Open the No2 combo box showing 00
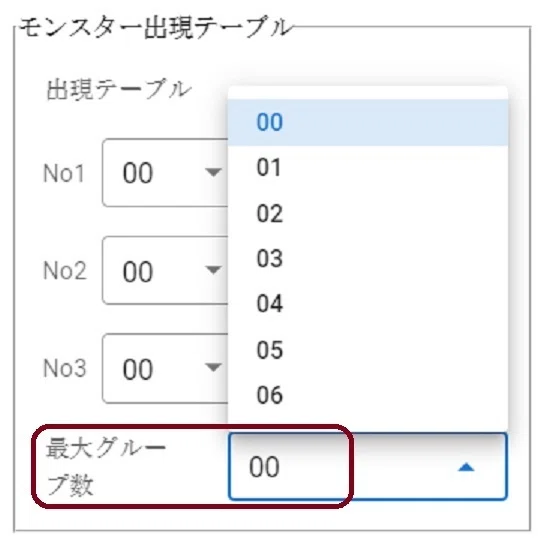 click(x=165, y=270)
